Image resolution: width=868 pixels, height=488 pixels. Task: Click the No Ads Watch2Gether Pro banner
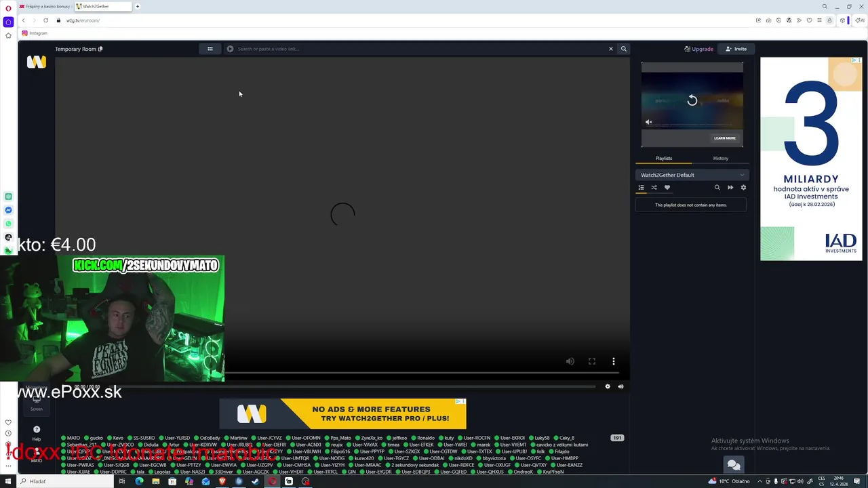(x=342, y=413)
